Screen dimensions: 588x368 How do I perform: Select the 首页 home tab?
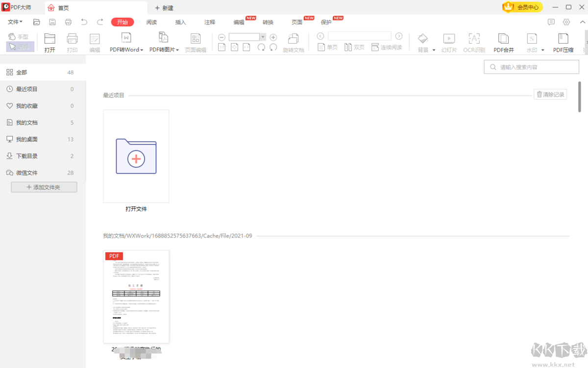click(x=96, y=8)
